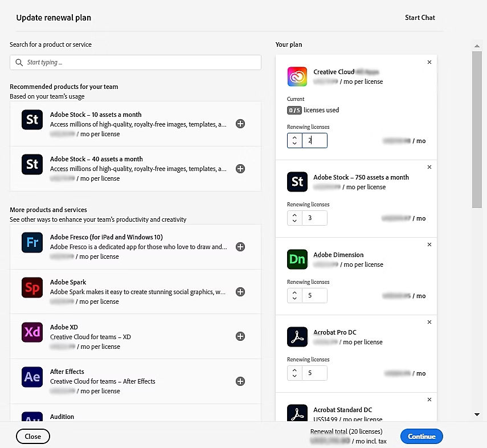
Task: Click the Acrobat Pro DC icon
Action: tap(297, 337)
